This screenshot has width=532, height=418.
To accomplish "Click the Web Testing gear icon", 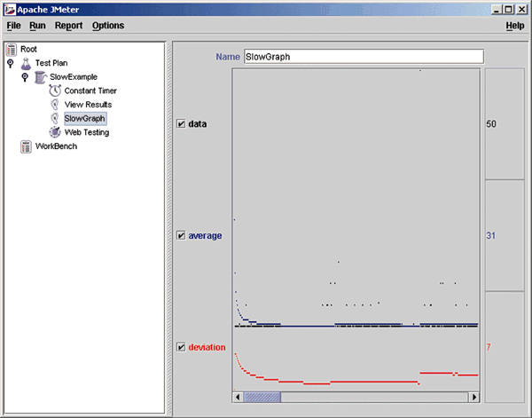I will point(55,132).
